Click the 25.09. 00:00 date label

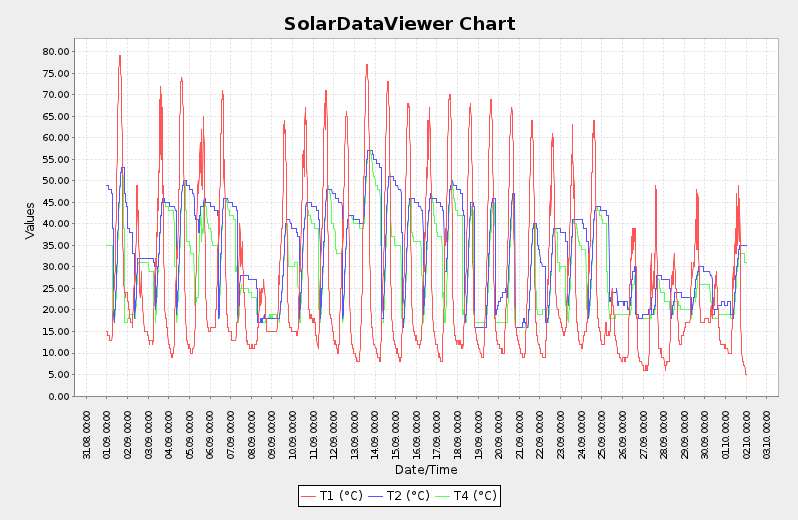point(602,435)
